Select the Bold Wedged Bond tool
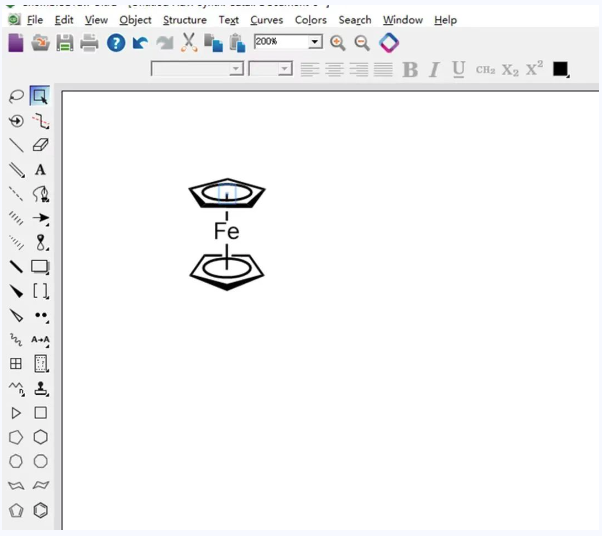Screen dimensions: 602x536 point(16,291)
